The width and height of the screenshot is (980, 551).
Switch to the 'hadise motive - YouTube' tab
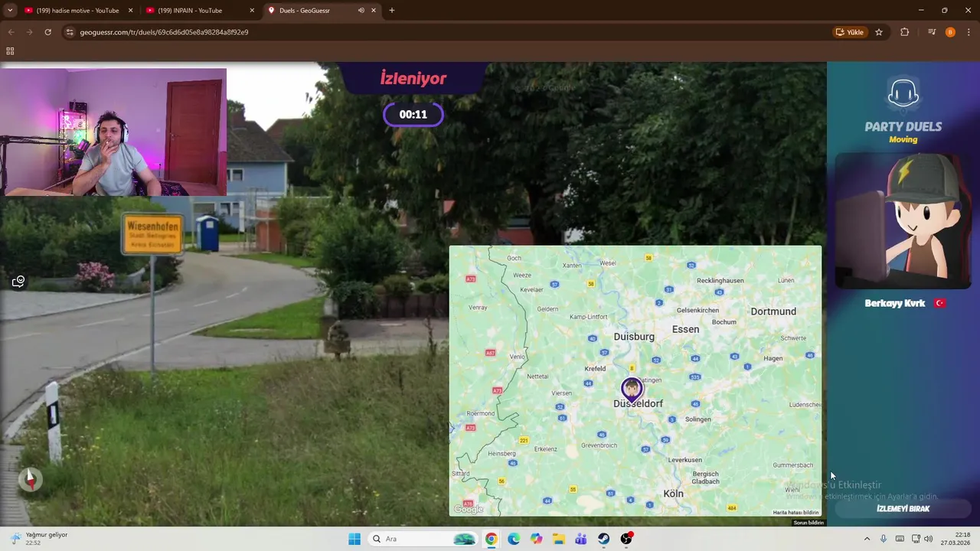pyautogui.click(x=78, y=11)
